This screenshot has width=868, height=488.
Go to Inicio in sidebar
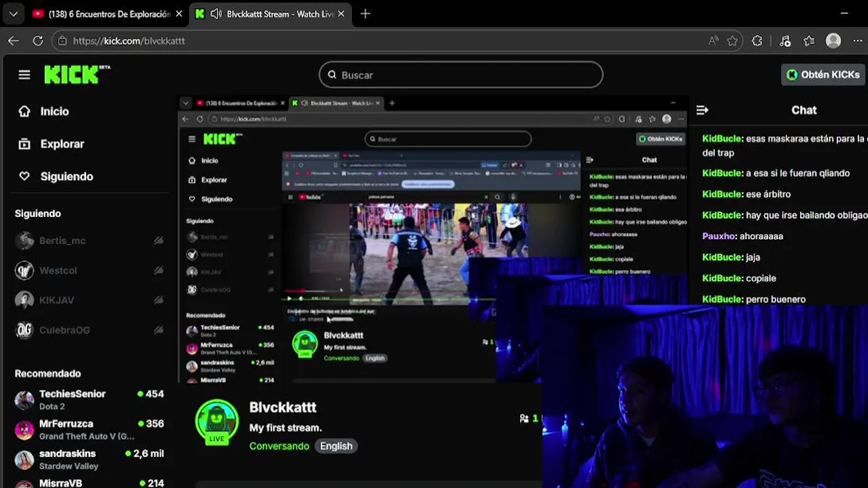54,111
